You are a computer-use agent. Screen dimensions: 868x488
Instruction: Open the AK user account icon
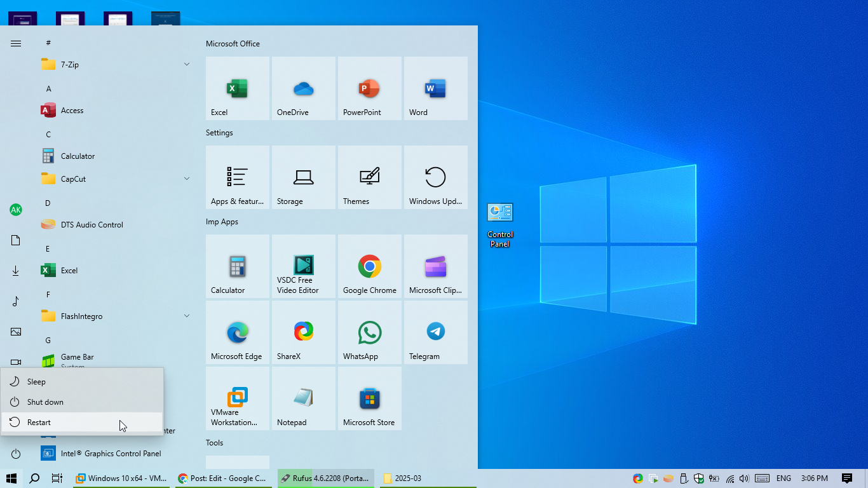click(16, 210)
